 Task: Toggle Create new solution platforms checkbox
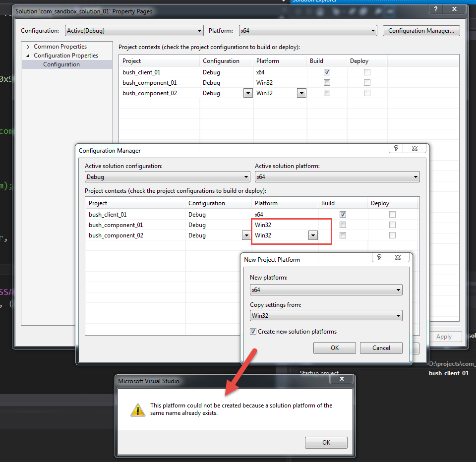click(x=253, y=332)
